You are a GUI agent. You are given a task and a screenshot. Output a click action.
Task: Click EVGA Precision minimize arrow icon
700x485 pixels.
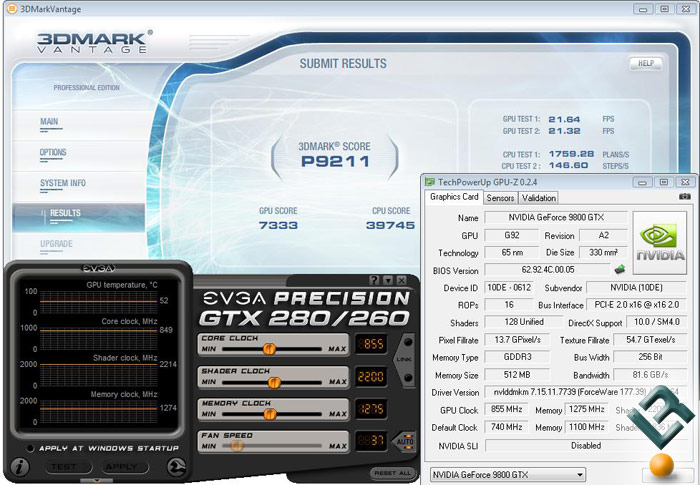pyautogui.click(x=388, y=280)
